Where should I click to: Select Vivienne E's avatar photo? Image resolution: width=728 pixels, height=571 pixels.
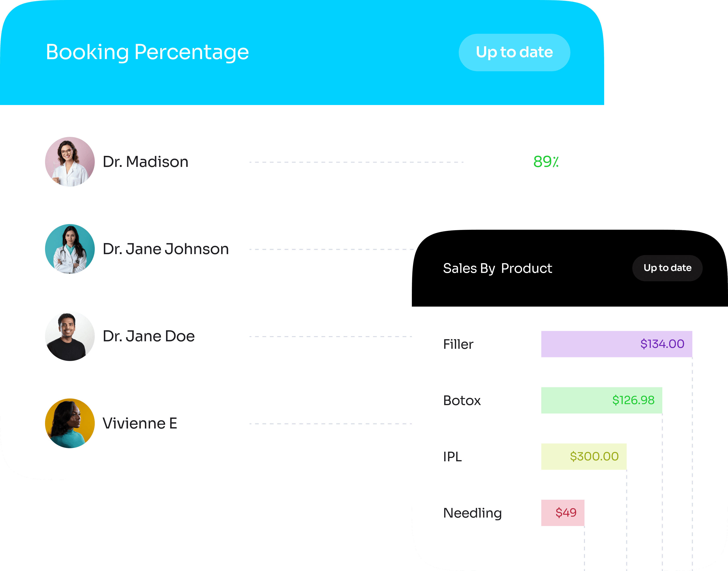tap(70, 423)
